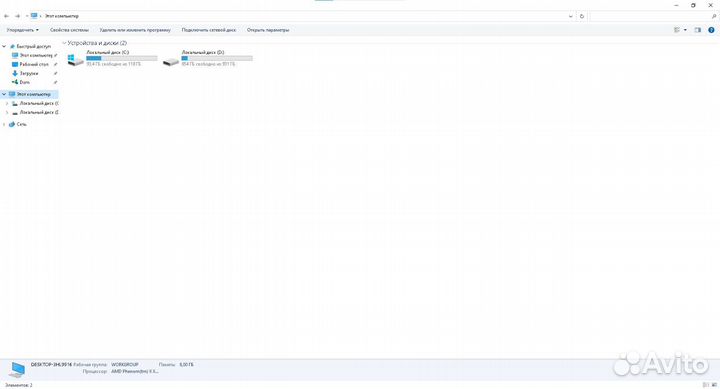This screenshot has width=720, height=389.
Task: Open the Упорядочить menu
Action: click(x=22, y=30)
